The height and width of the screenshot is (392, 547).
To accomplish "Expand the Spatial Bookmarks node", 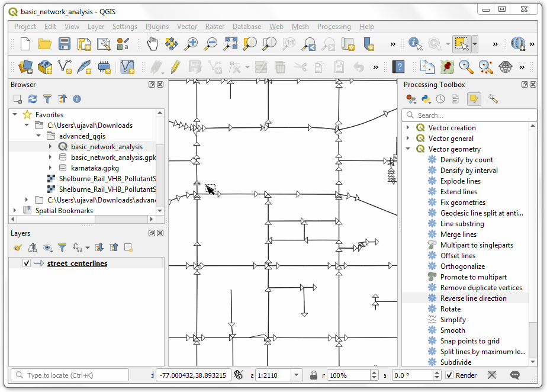I will click(15, 210).
